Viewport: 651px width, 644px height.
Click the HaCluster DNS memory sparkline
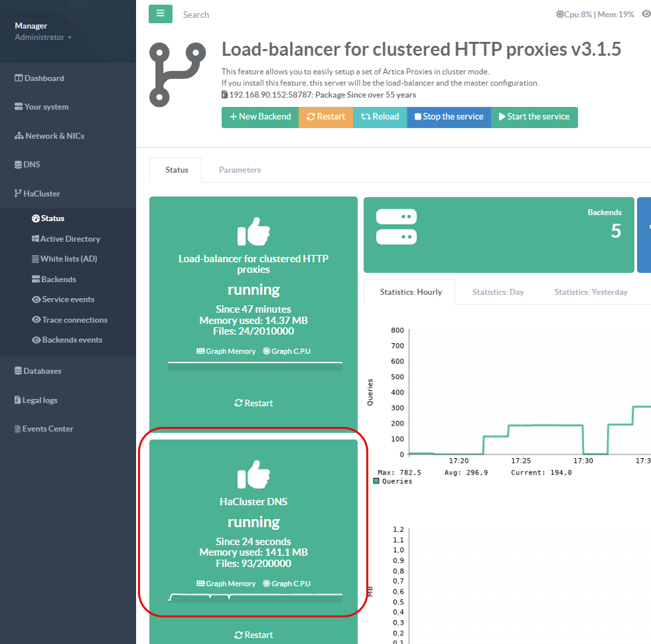pos(255,597)
